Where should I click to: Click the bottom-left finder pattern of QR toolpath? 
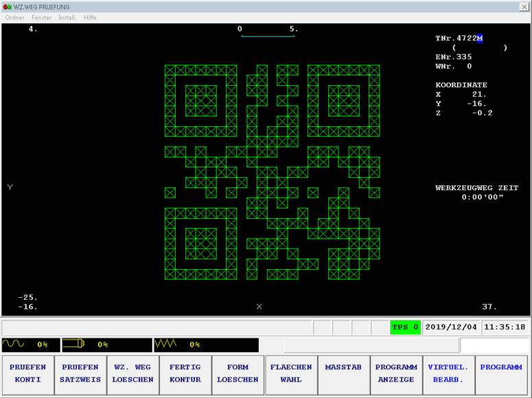click(x=201, y=244)
